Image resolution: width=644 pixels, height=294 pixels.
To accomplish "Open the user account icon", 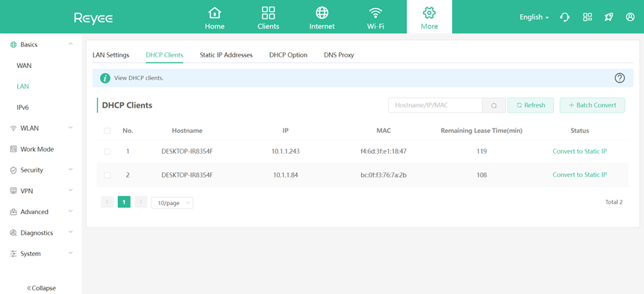I will 630,17.
